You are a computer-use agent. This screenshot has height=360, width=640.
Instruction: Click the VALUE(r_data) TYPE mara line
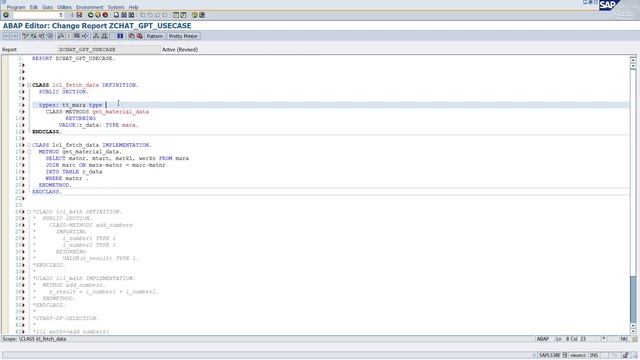pos(98,125)
